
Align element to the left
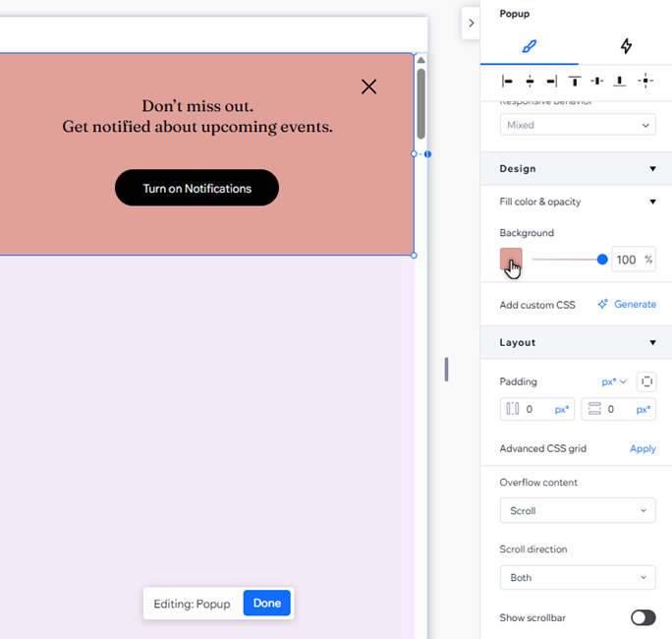click(x=507, y=81)
